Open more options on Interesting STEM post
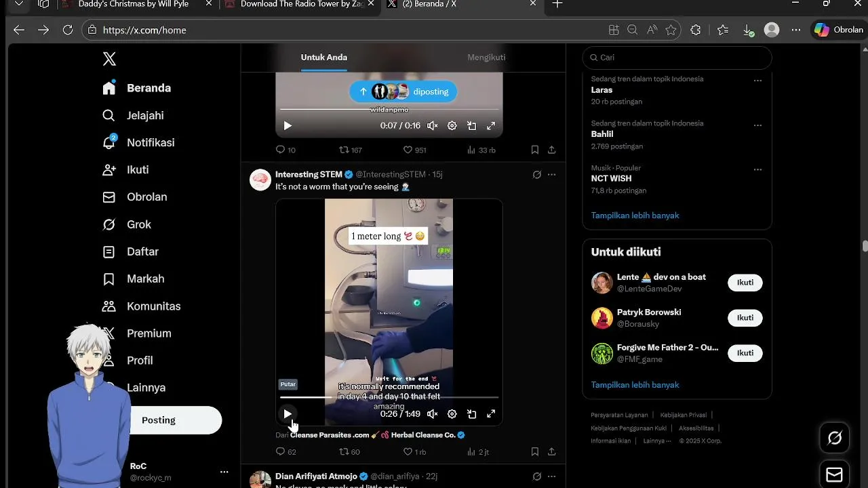Screen dimensions: 868x488 pyautogui.click(x=552, y=175)
